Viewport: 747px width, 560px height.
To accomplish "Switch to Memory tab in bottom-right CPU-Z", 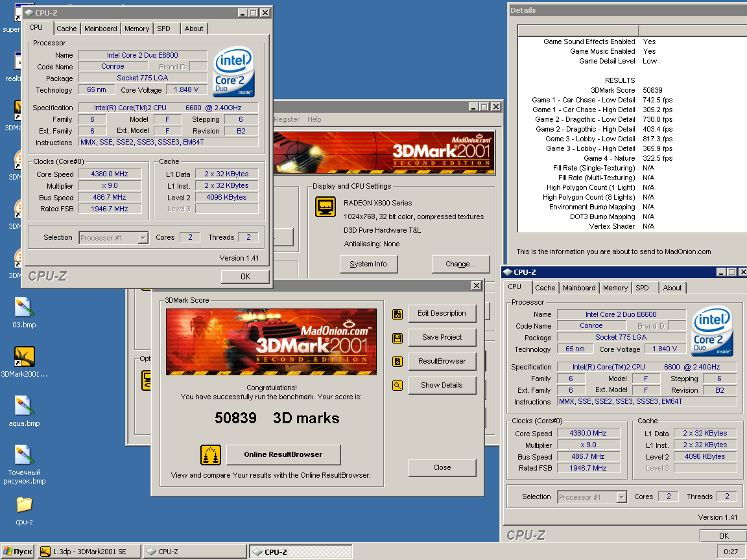I will (615, 288).
